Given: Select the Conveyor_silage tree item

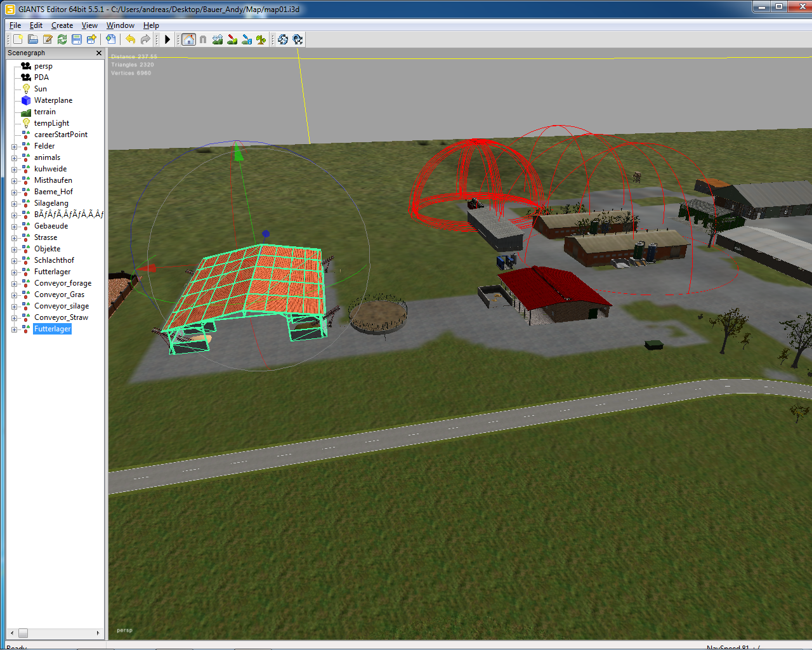Looking at the screenshot, I should tap(62, 306).
